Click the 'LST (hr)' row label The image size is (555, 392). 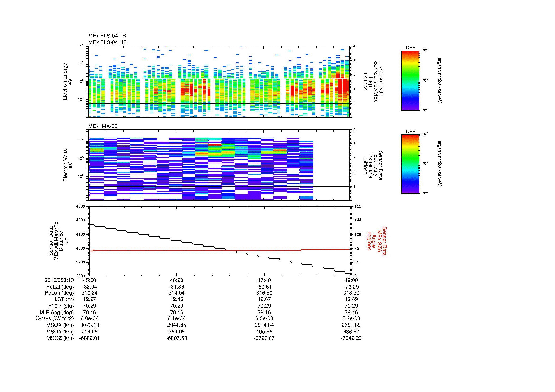click(x=64, y=299)
